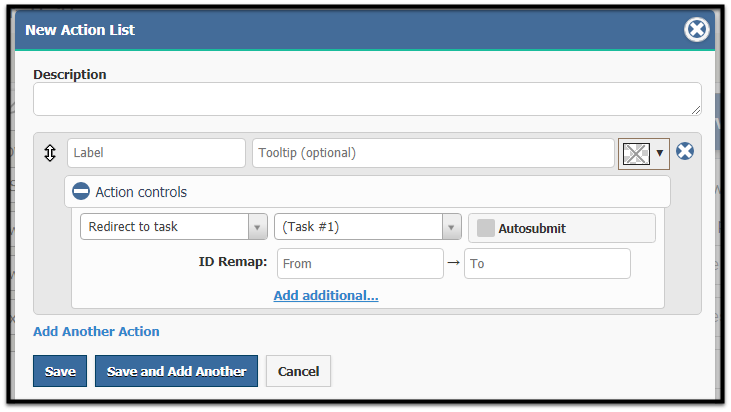Click the Tooltip (optional) field

tap(433, 153)
